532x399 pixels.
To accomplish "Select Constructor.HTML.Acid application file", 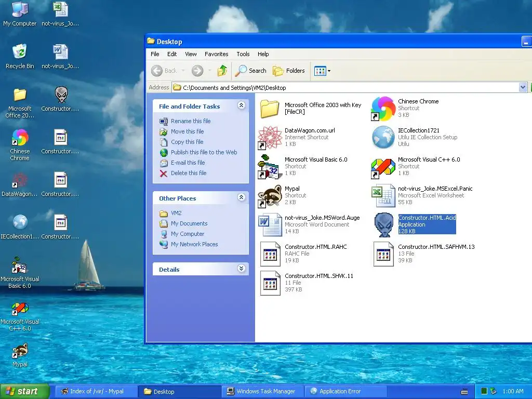I will [415, 224].
